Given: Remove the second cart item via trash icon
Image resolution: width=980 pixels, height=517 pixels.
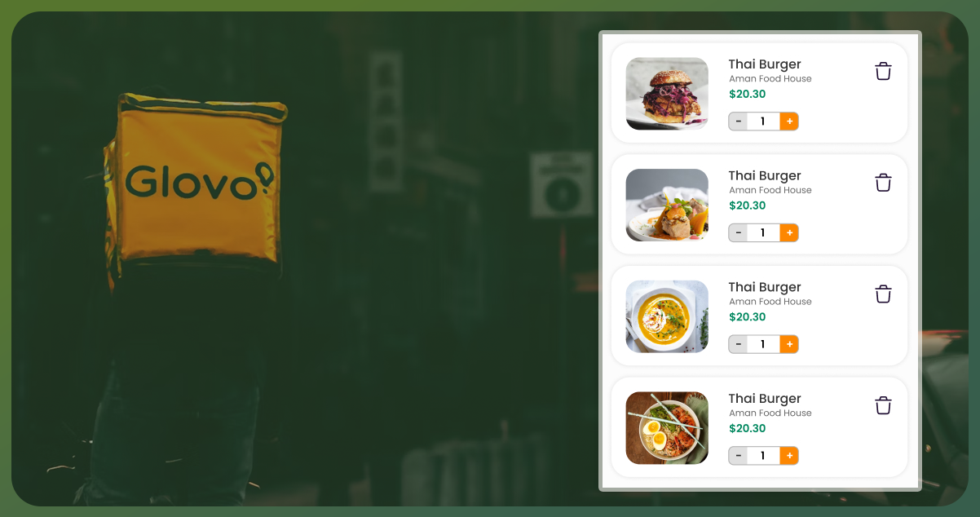Looking at the screenshot, I should click(883, 183).
